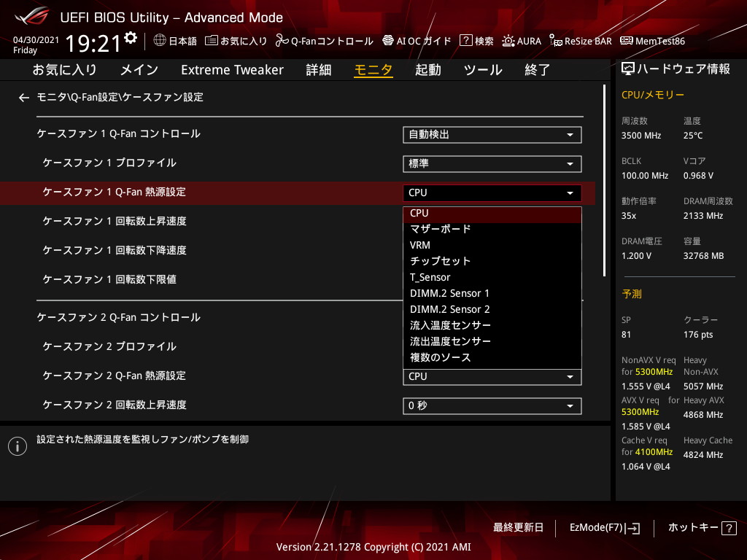Open the Extreme Tweaker tab

point(232,70)
